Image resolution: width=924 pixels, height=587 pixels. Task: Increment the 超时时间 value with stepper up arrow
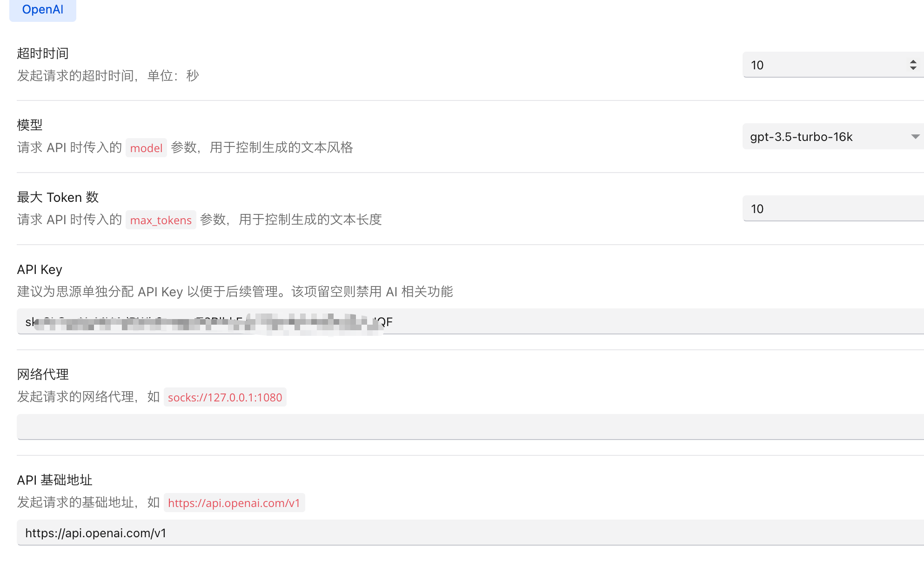pos(913,62)
